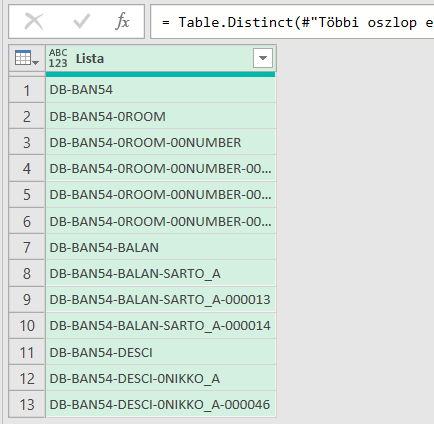
Task: Select the cell DB-BAN54-DESCI-0NIKKO_A
Action: coord(161,378)
